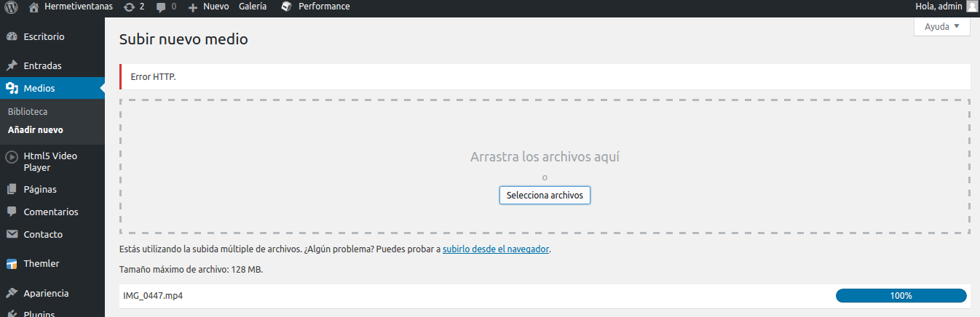Click the Plugins plug icon

pyautogui.click(x=12, y=313)
